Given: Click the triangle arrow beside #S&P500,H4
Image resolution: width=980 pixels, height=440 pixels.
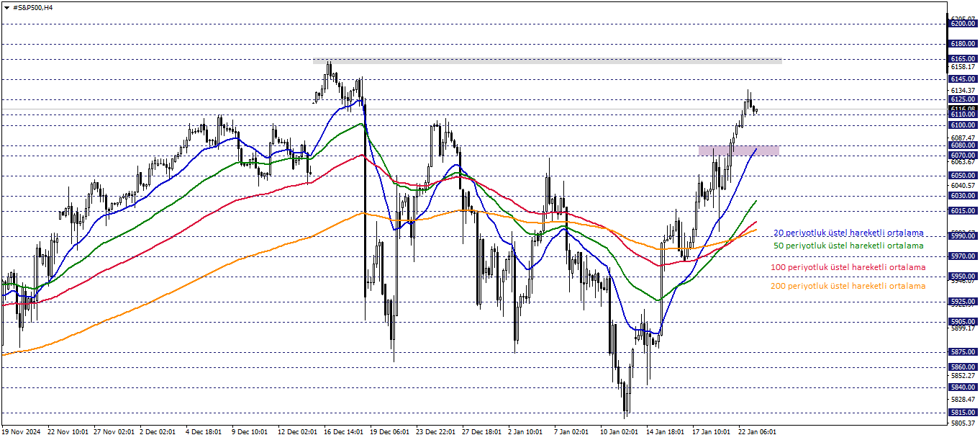Looking at the screenshot, I should [x=6, y=7].
